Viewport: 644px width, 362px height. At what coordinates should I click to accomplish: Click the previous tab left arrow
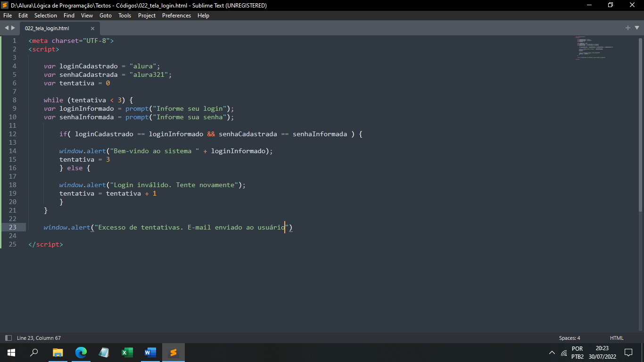coord(7,28)
